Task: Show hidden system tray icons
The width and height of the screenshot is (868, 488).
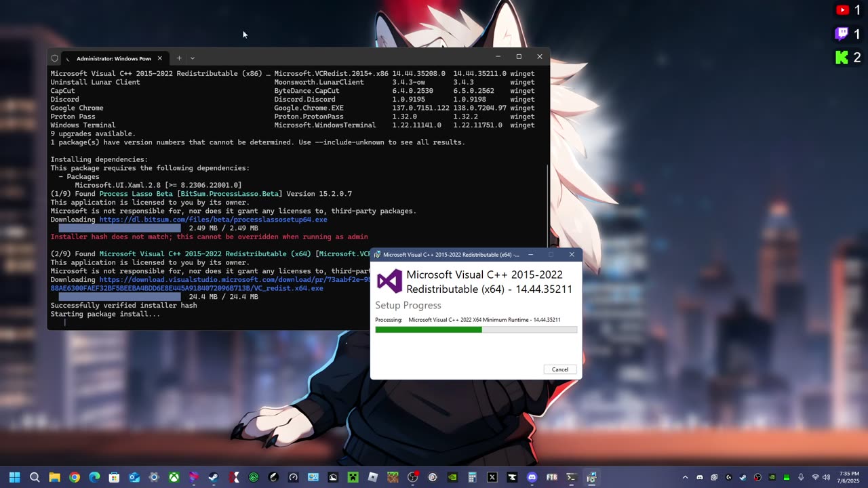Action: click(x=685, y=477)
